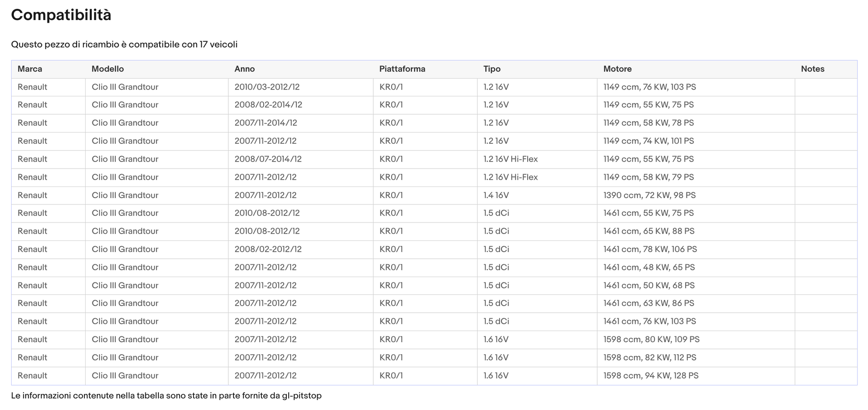Image resolution: width=868 pixels, height=410 pixels.
Task: Click the year range 2010/03-2012/12
Action: (x=267, y=87)
